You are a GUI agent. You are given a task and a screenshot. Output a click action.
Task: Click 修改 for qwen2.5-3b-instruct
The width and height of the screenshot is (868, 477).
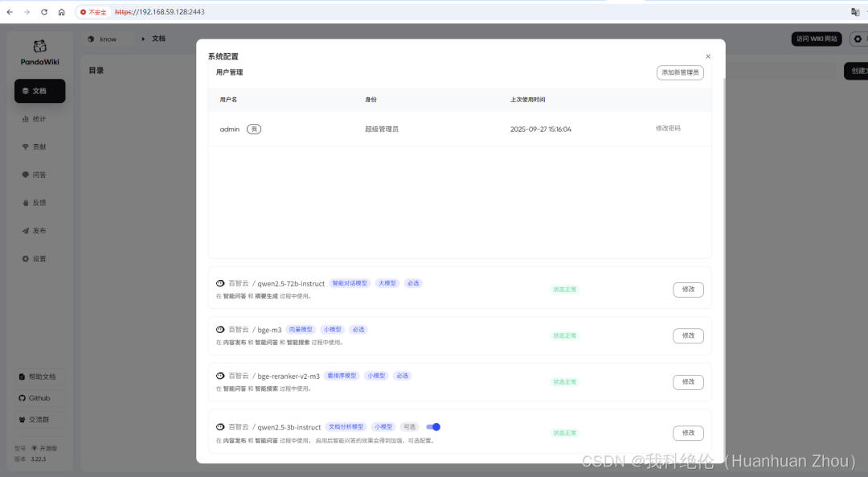pos(688,433)
